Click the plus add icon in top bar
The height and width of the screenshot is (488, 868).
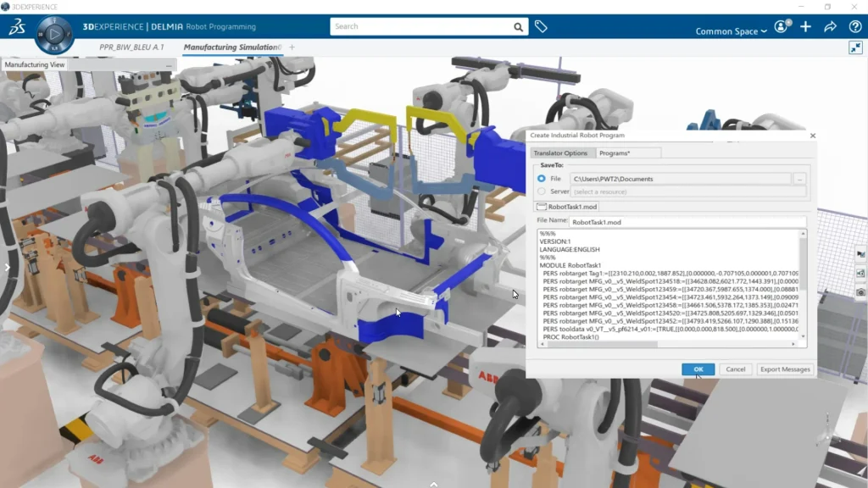click(805, 27)
